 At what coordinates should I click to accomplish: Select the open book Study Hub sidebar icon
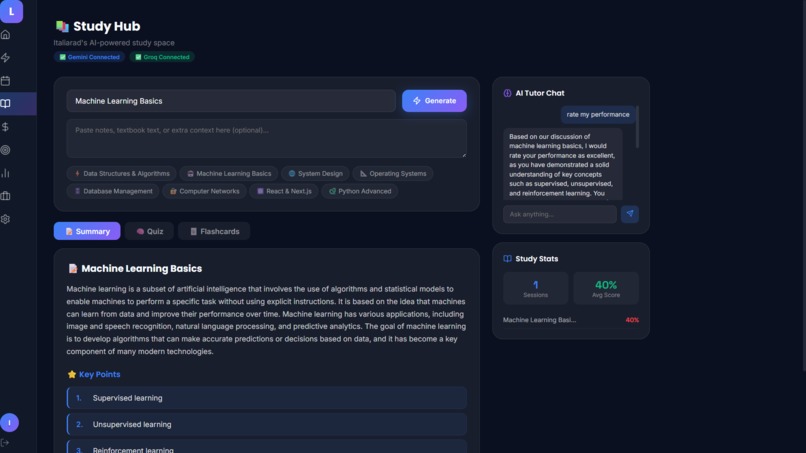(6, 103)
